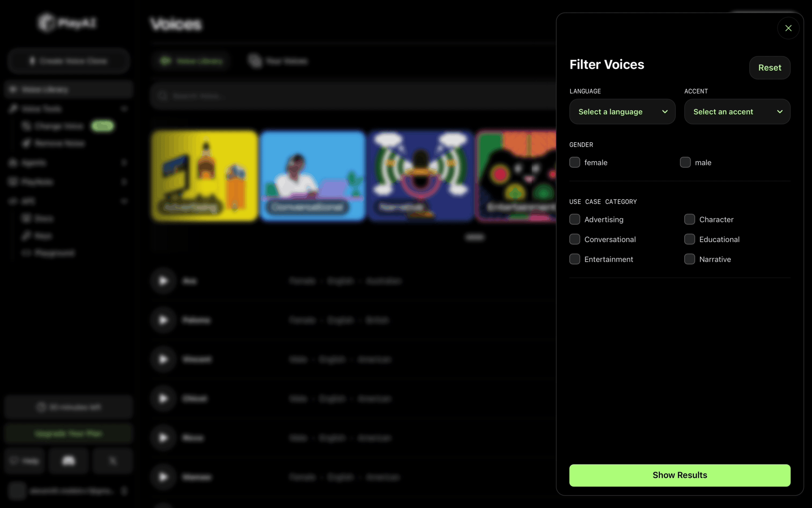Click the GENDER section label
This screenshot has width=812, height=508.
[581, 145]
